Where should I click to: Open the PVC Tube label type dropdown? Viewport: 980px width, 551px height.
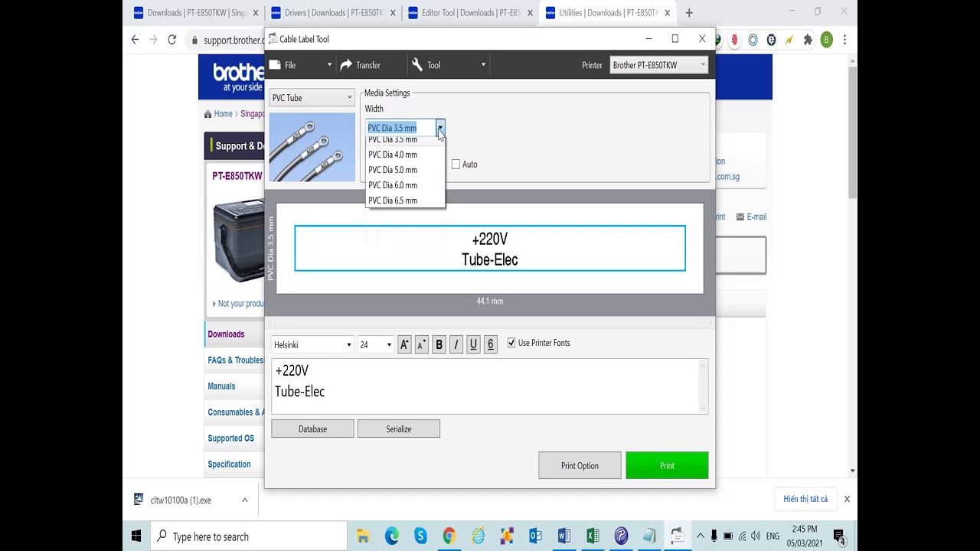312,98
